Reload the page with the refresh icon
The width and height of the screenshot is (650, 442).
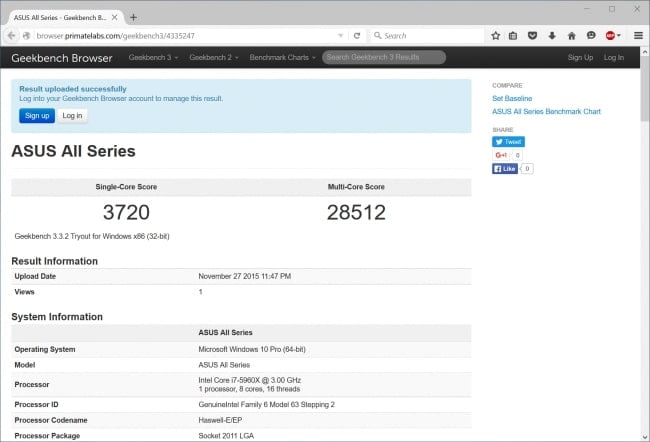pyautogui.click(x=357, y=36)
